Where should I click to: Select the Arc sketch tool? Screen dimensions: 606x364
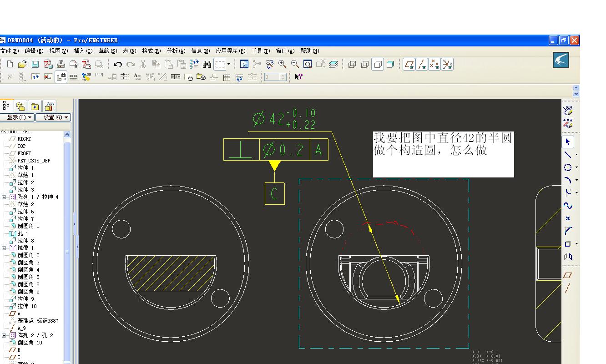click(567, 180)
